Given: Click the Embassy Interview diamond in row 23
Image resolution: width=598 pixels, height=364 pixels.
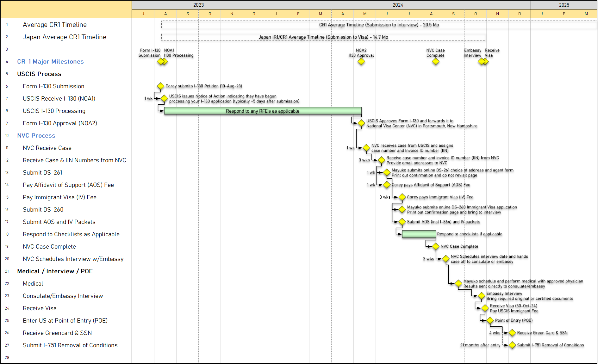Looking at the screenshot, I should (x=482, y=296).
